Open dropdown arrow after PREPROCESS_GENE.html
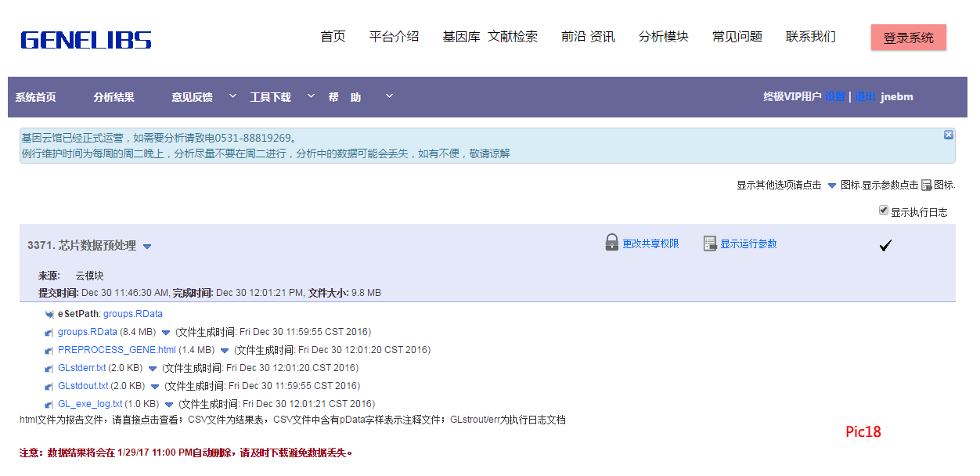Viewport: 980px width, 476px height. click(225, 351)
